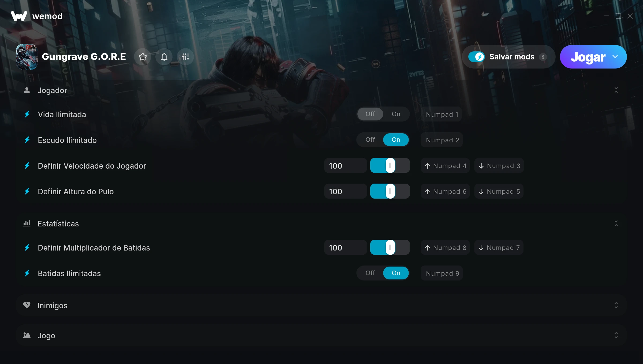Open the mod settings sliders icon
The height and width of the screenshot is (364, 643).
(185, 57)
